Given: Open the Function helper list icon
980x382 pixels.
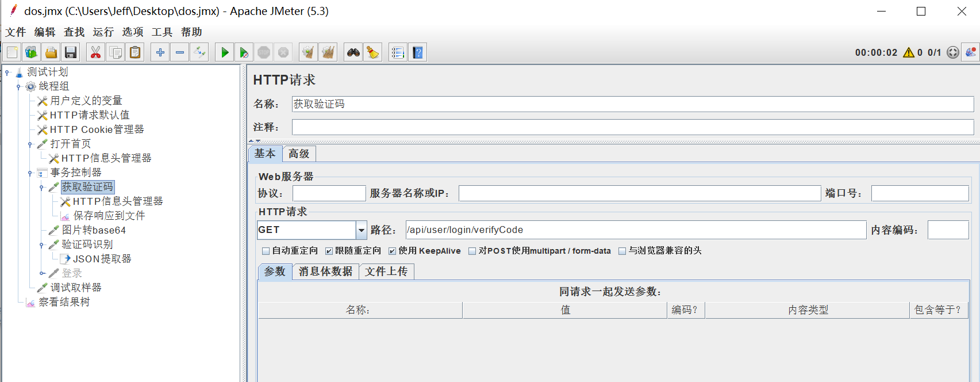Looking at the screenshot, I should tap(398, 52).
